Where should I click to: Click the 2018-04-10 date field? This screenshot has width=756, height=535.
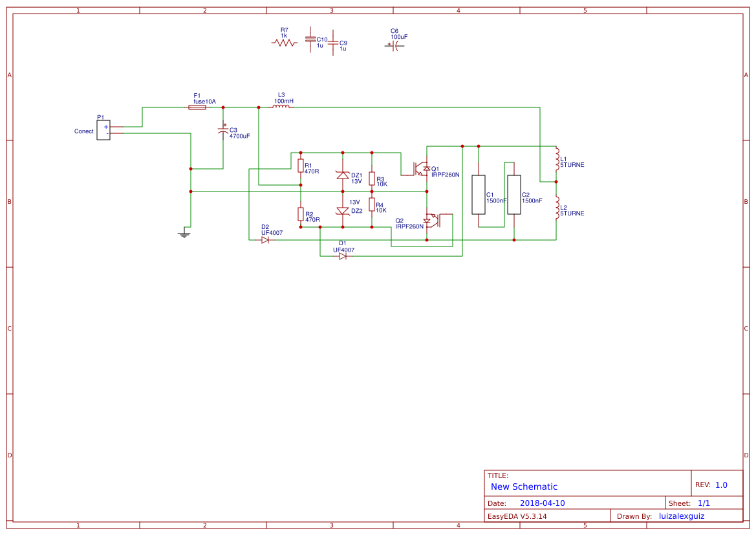[x=545, y=503]
